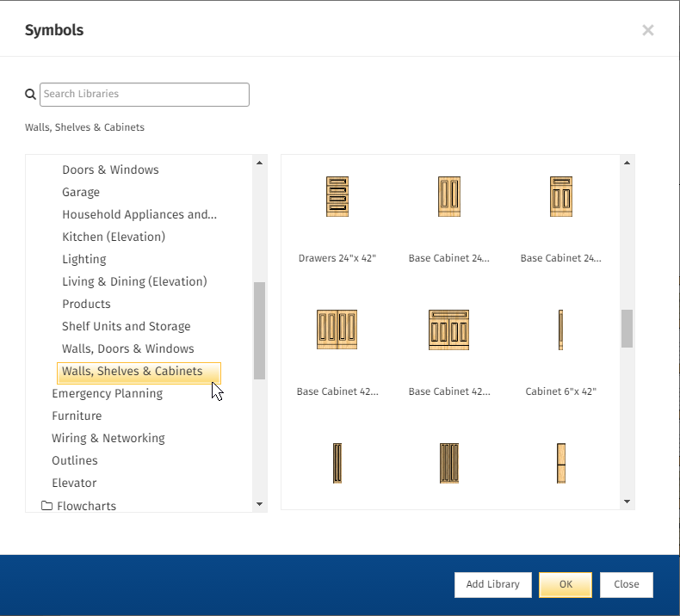Viewport: 680px width, 616px height.
Task: Click library list scroll down arrow
Action: click(x=259, y=503)
